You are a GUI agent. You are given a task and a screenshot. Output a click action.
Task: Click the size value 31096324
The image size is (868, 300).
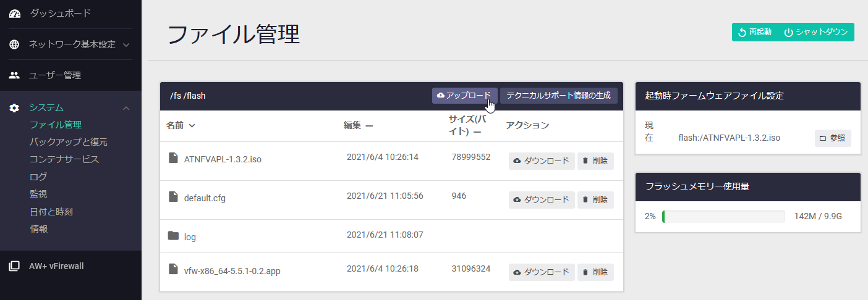tap(471, 269)
